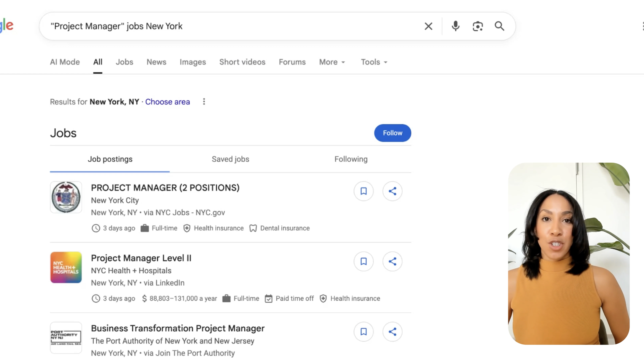Open search by image camera icon
This screenshot has width=644, height=358.
click(478, 26)
